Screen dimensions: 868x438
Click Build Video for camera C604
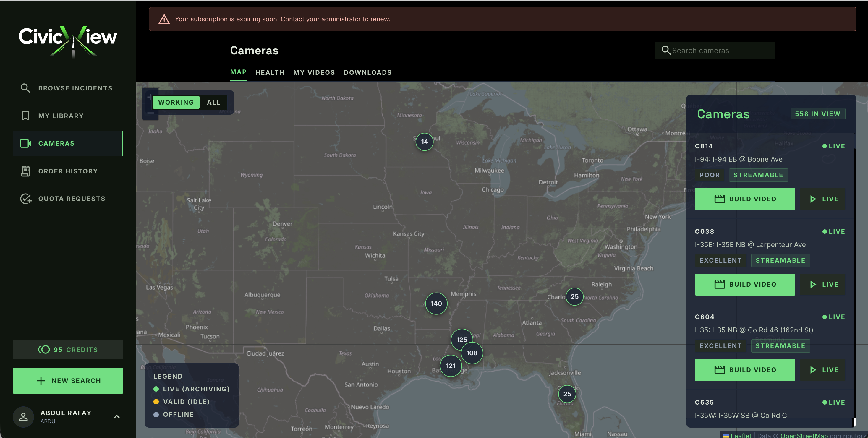pyautogui.click(x=745, y=370)
